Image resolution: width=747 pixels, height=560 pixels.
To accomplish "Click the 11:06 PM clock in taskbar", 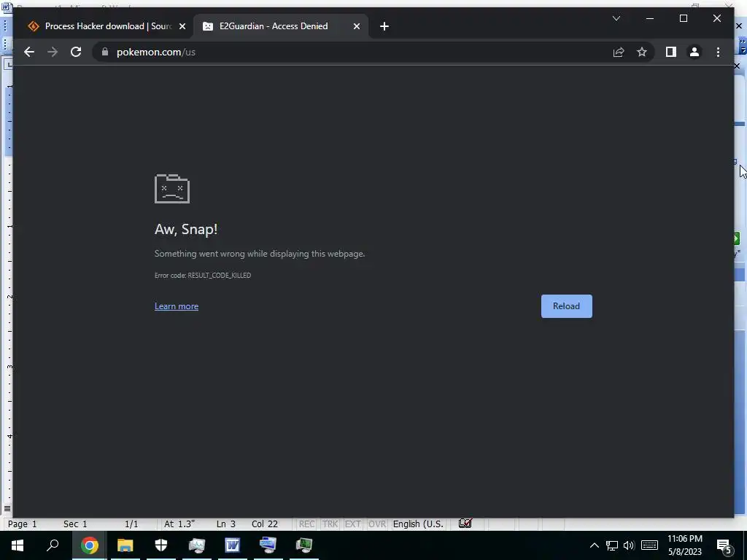I will tap(684, 539).
